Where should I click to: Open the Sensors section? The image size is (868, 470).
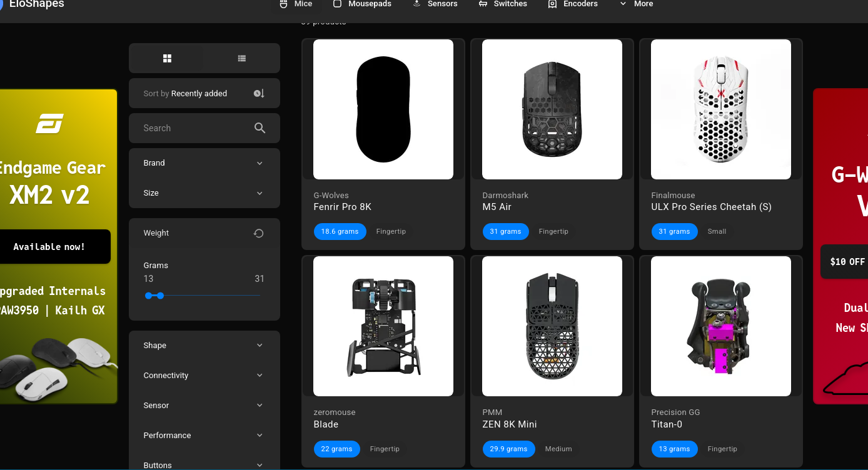pos(435,4)
